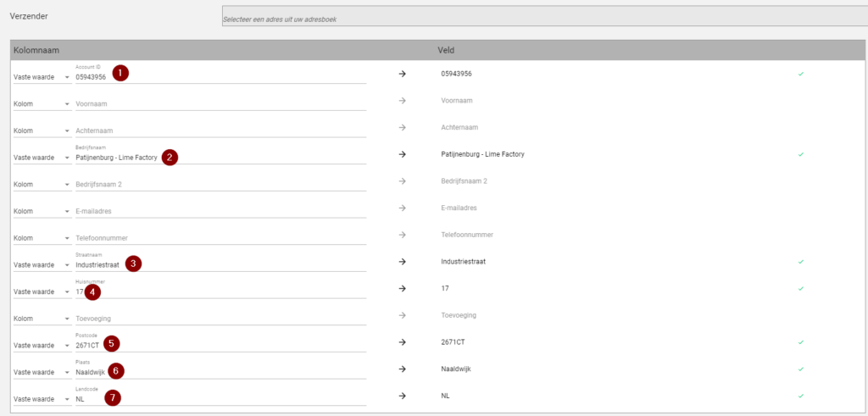Click the green checkmark next to 05943956
This screenshot has height=416, width=868.
[x=800, y=74]
